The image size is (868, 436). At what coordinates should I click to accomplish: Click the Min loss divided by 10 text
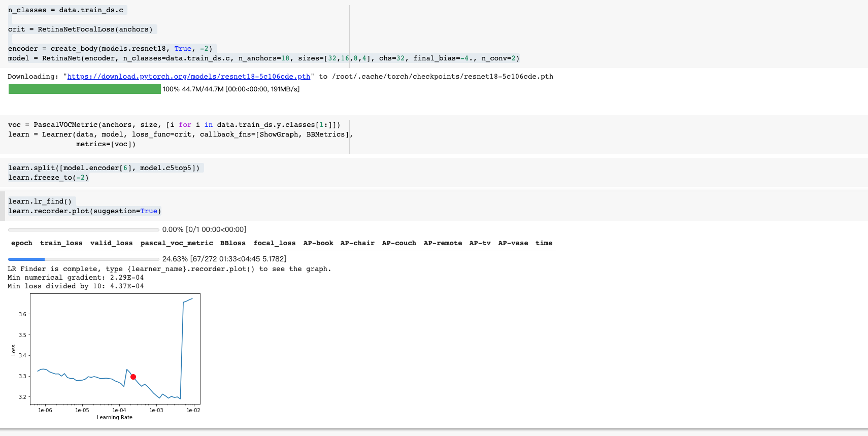[76, 286]
